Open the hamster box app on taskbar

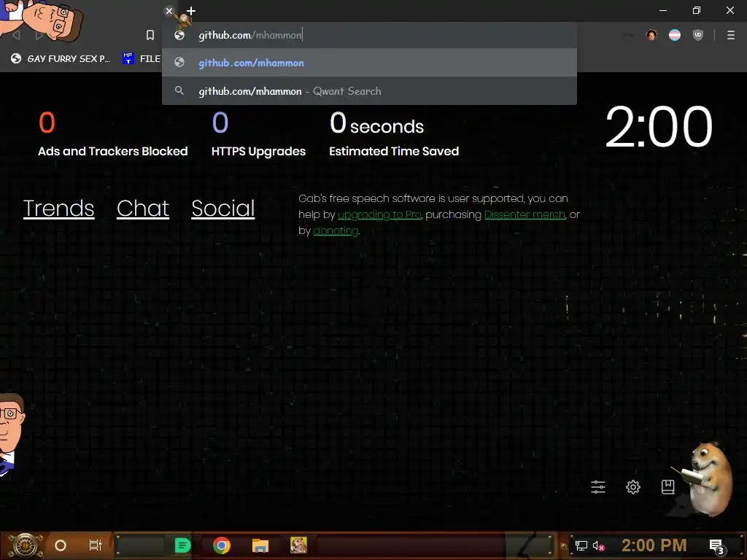tap(298, 545)
